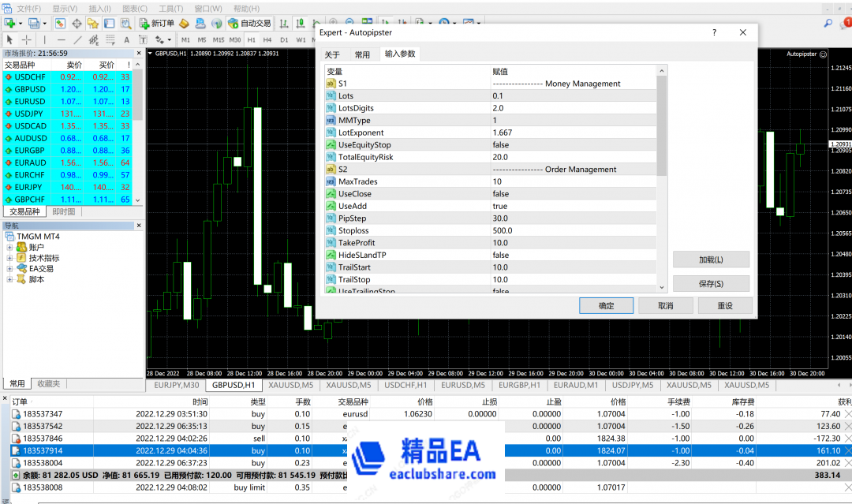Click the vertical line drawing tool
Viewport: 852px width, 504px height.
click(44, 39)
